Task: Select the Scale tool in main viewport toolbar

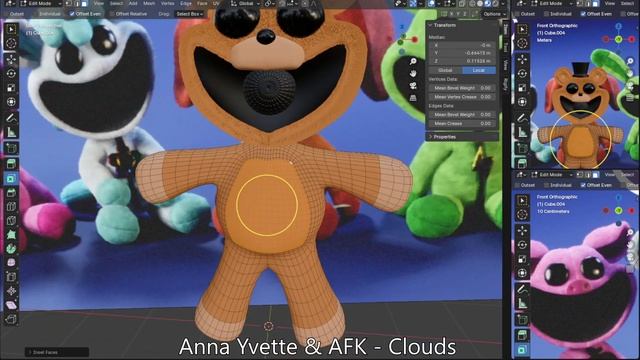Action: coord(11,88)
